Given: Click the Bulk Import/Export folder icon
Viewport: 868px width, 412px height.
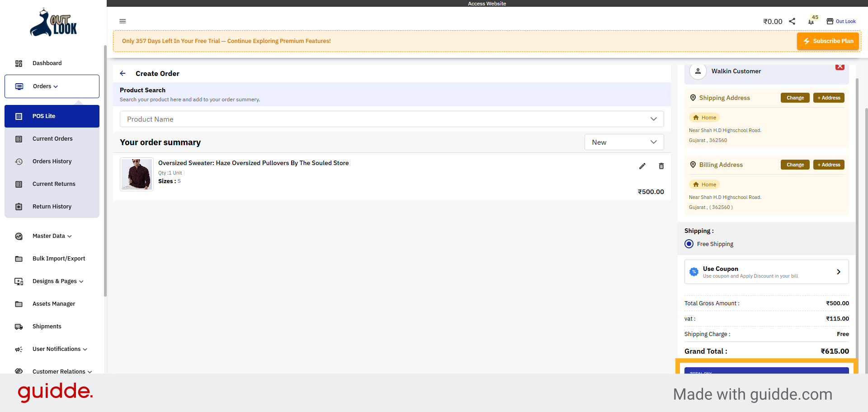Looking at the screenshot, I should click(x=19, y=259).
